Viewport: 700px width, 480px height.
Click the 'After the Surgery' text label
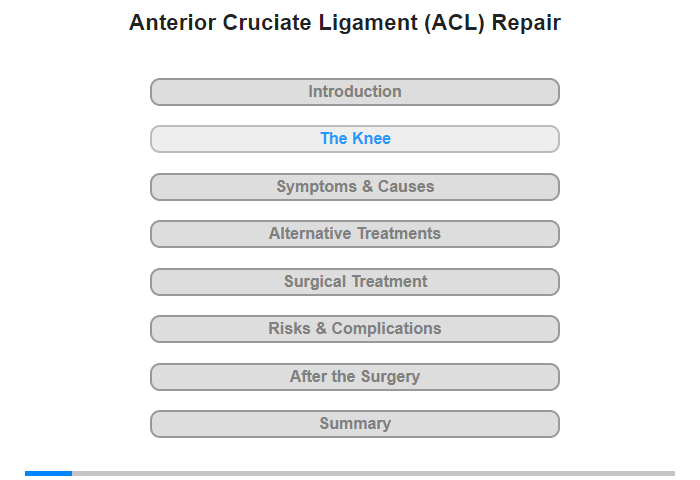(355, 376)
